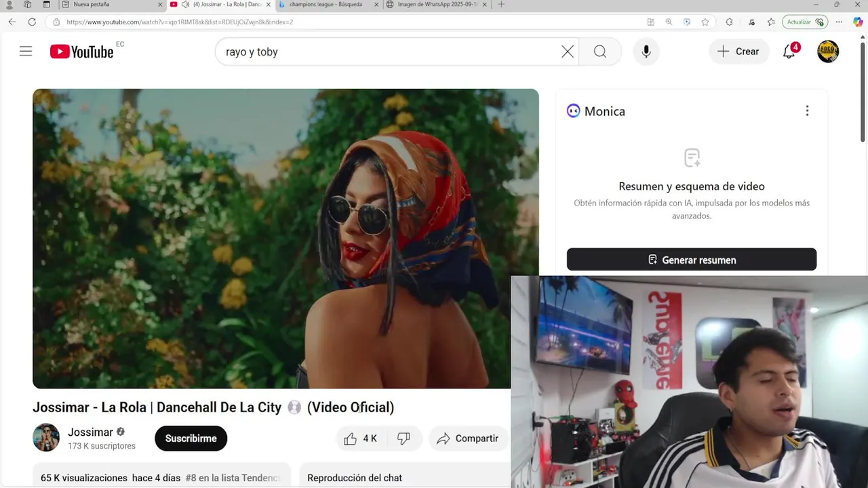Click the Crear button
The width and height of the screenshot is (868, 488).
[738, 52]
